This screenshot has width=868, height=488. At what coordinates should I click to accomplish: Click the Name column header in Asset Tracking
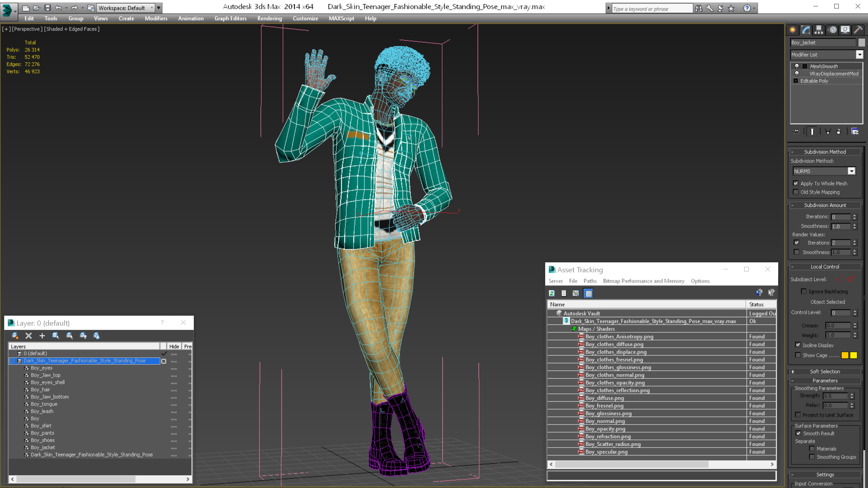point(646,304)
